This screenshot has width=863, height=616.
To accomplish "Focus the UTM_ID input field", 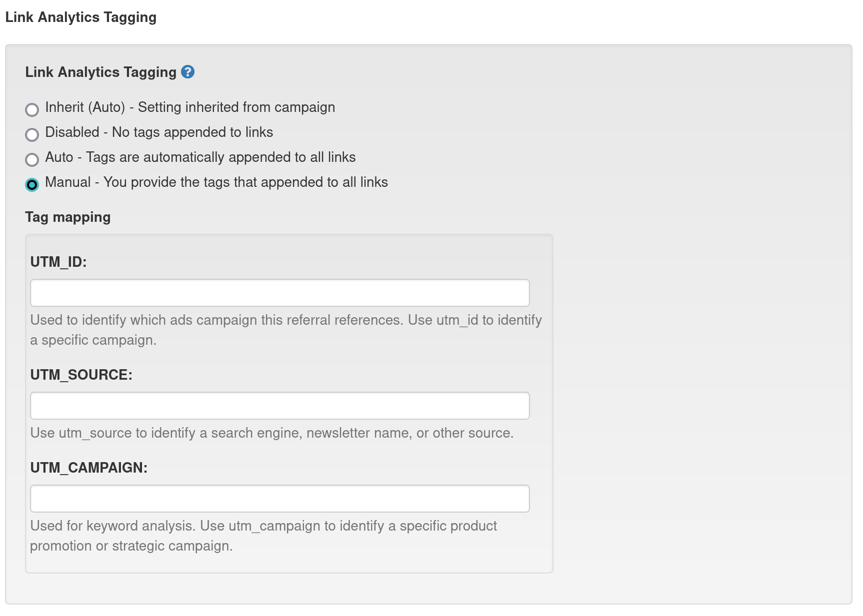I will [x=279, y=293].
